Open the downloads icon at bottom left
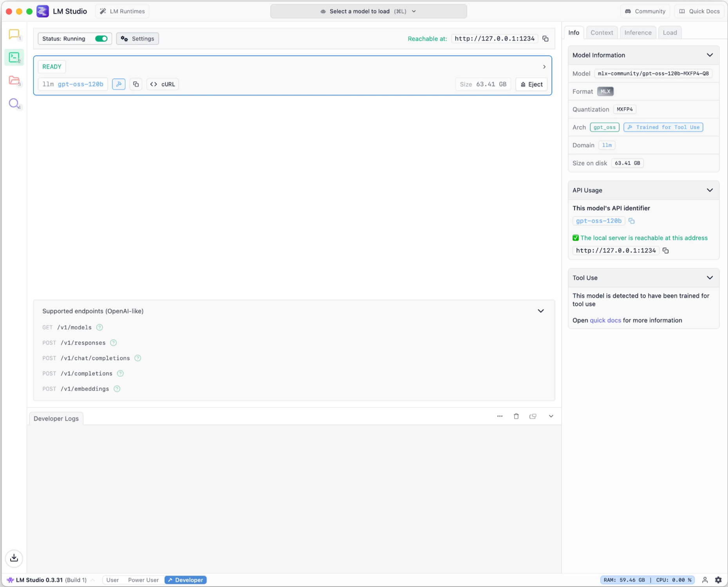This screenshot has width=728, height=587. 14,558
